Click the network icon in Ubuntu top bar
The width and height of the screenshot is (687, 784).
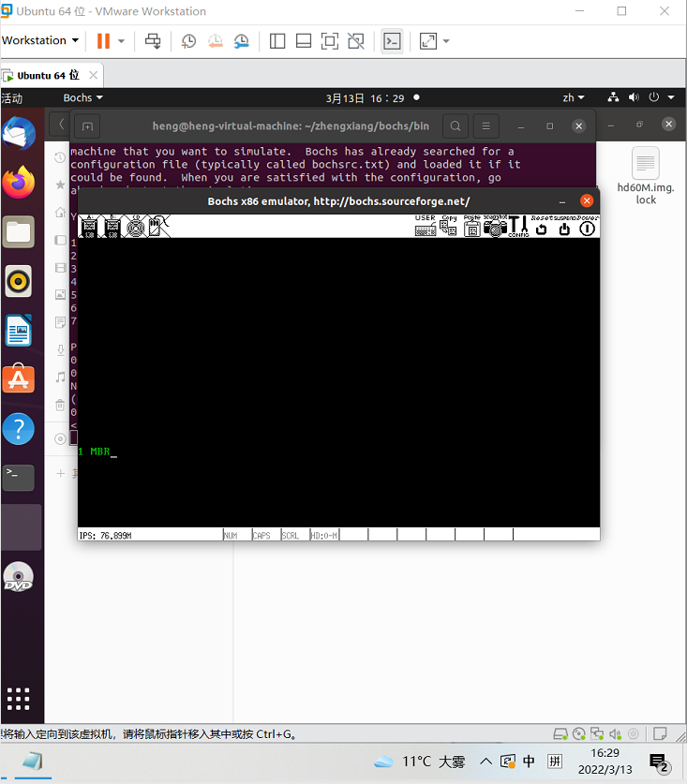click(x=613, y=97)
